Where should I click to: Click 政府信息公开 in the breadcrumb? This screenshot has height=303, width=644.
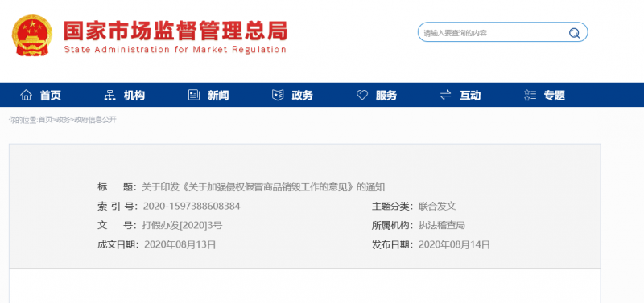click(95, 120)
